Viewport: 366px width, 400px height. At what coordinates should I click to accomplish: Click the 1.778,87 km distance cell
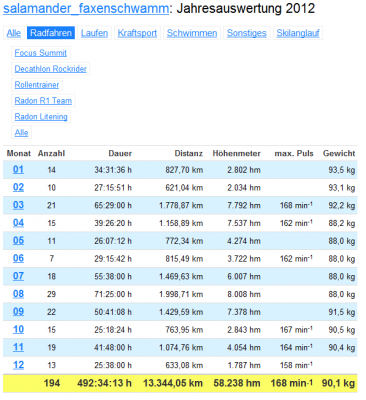[181, 205]
